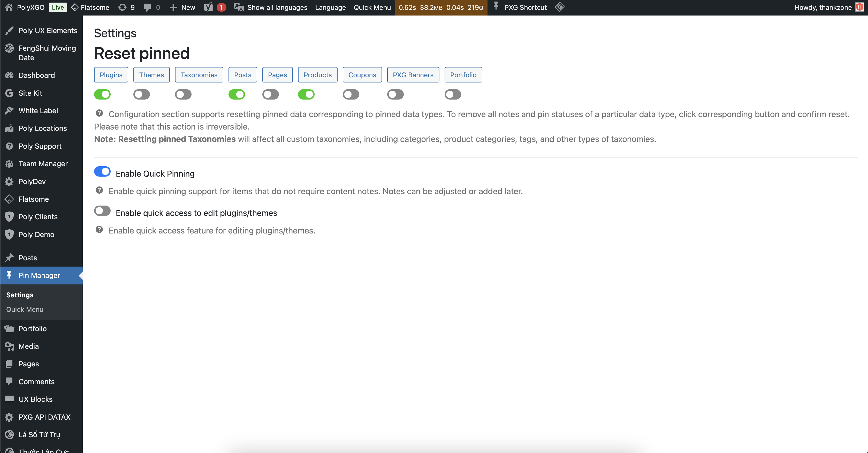The height and width of the screenshot is (453, 868).
Task: Toggle on the Taxonomies pin switch
Action: coord(183,94)
